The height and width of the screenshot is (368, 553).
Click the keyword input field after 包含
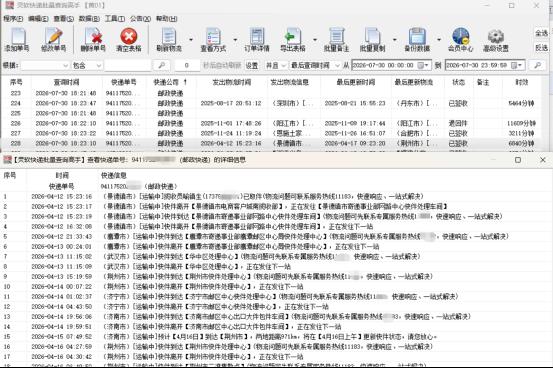[x=128, y=65]
